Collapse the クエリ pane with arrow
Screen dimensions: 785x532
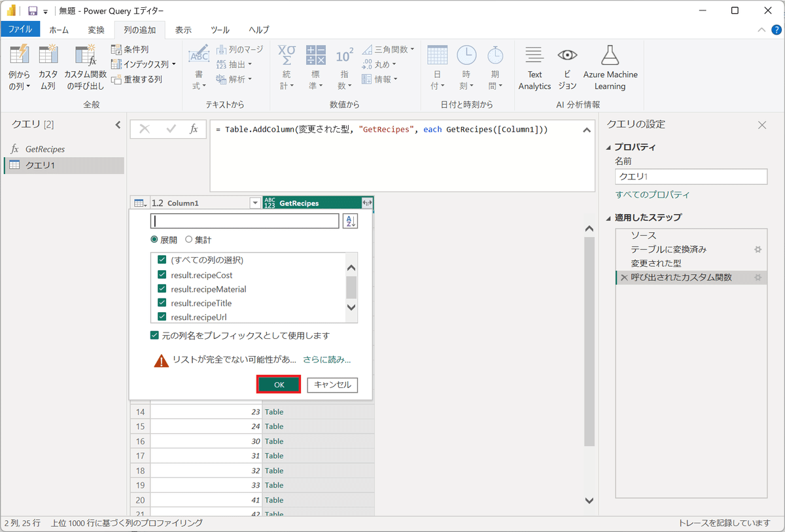point(118,124)
